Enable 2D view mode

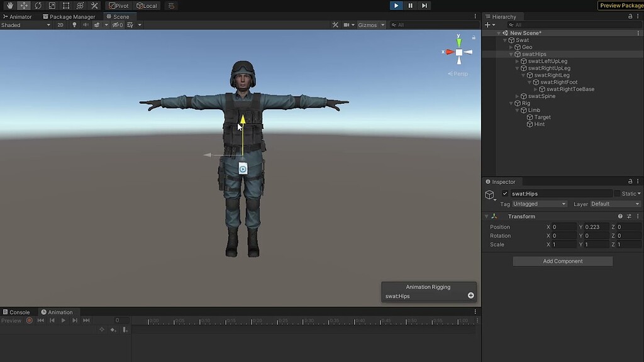[x=60, y=25]
